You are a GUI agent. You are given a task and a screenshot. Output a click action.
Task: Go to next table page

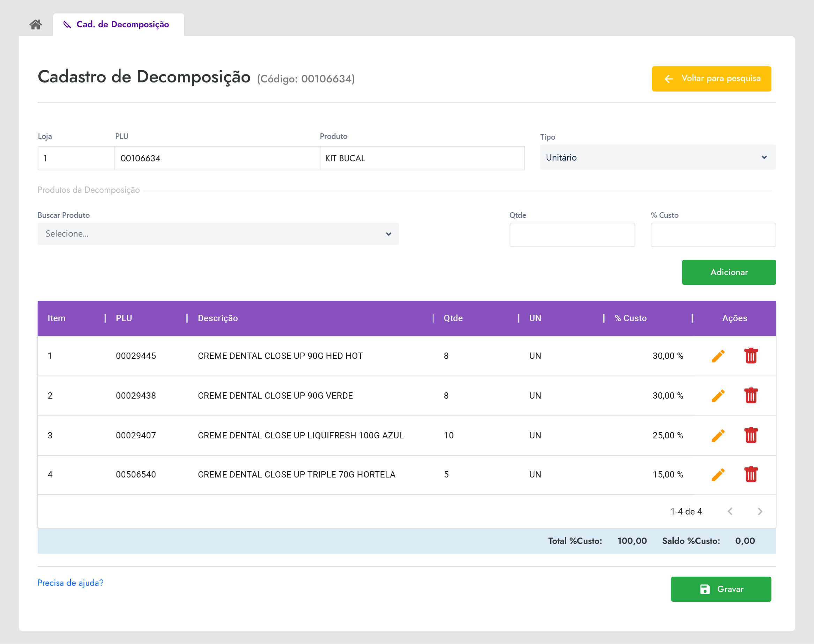[760, 511]
